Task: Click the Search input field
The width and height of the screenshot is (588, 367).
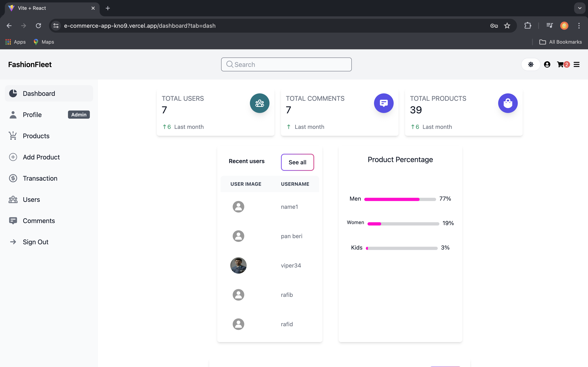Action: point(286,64)
